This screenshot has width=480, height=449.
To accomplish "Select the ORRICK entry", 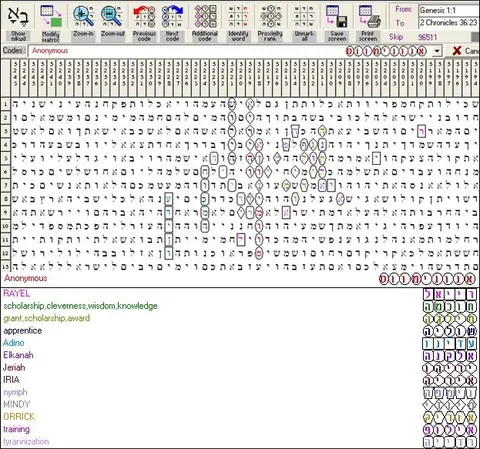I will 19,417.
